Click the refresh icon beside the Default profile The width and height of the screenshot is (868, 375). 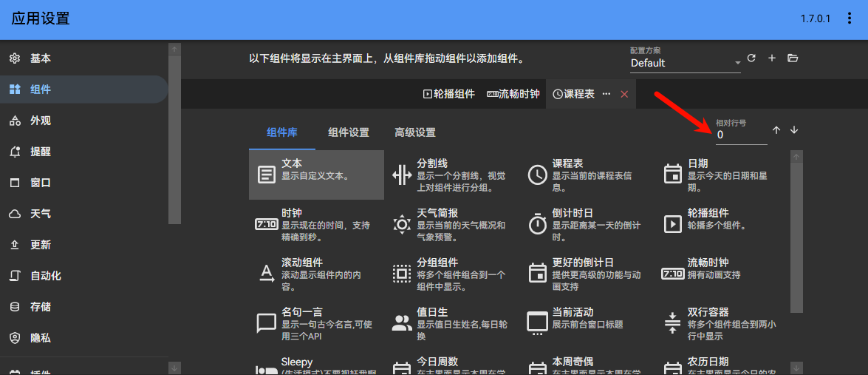tap(751, 58)
